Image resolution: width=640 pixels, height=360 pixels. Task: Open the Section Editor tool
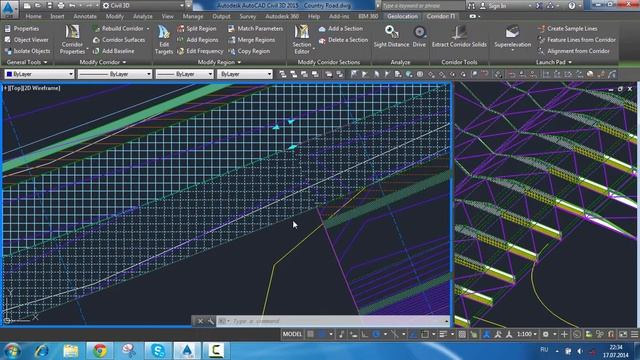click(302, 39)
